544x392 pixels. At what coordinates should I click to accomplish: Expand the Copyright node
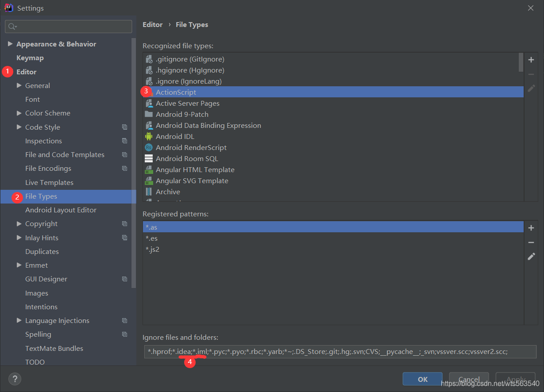19,223
